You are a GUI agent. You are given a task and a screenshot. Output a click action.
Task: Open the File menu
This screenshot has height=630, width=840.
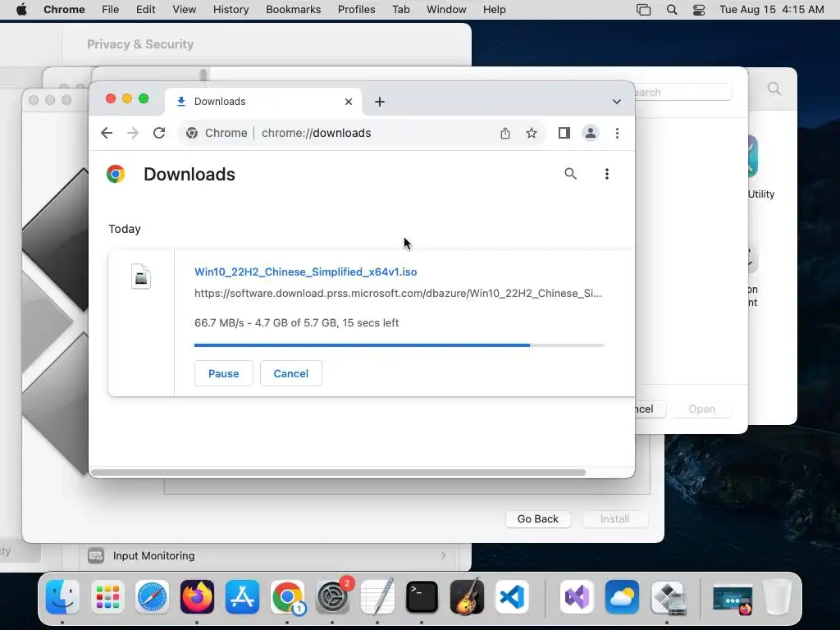point(111,10)
